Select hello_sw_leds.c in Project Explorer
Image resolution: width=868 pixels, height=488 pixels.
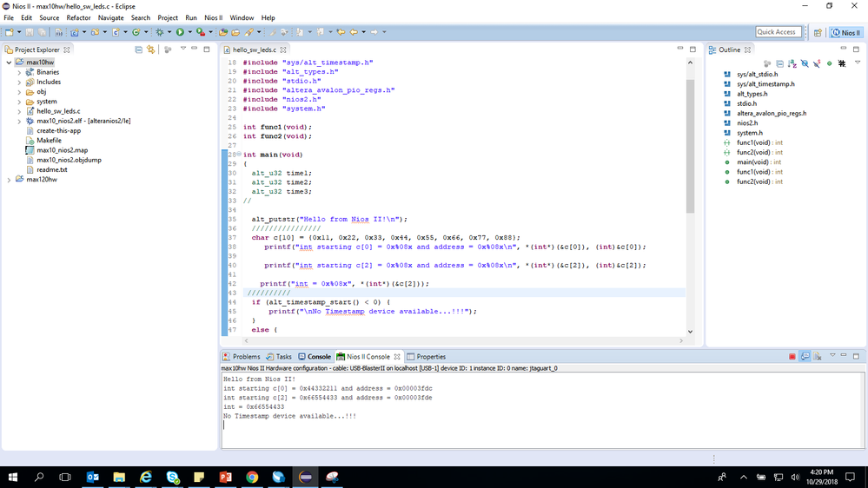click(57, 111)
